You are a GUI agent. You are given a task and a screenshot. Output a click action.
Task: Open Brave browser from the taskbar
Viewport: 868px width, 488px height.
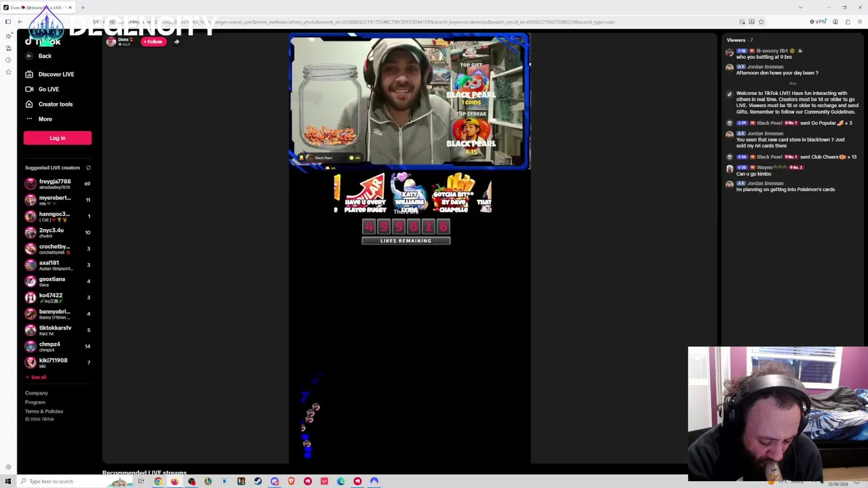coord(291,481)
